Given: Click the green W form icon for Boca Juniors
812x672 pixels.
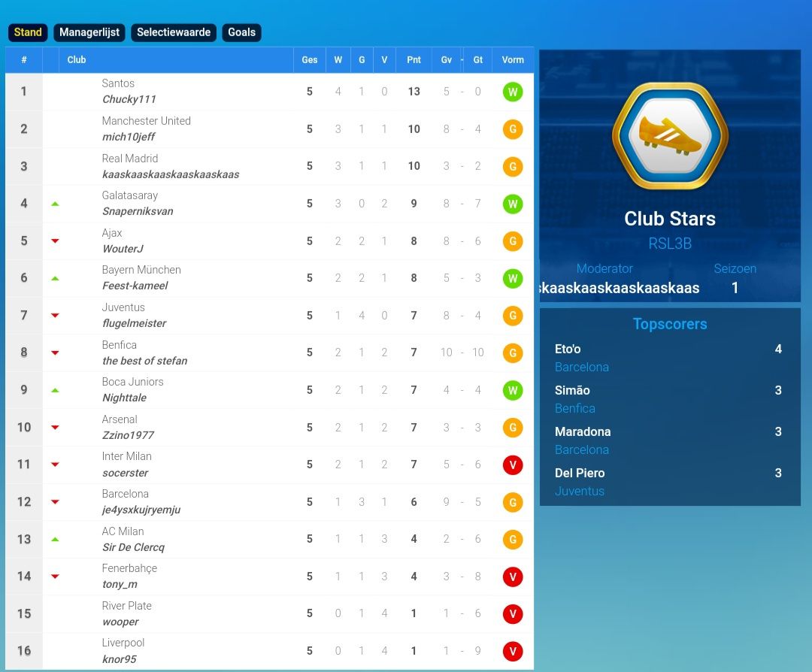Looking at the screenshot, I should pos(513,390).
